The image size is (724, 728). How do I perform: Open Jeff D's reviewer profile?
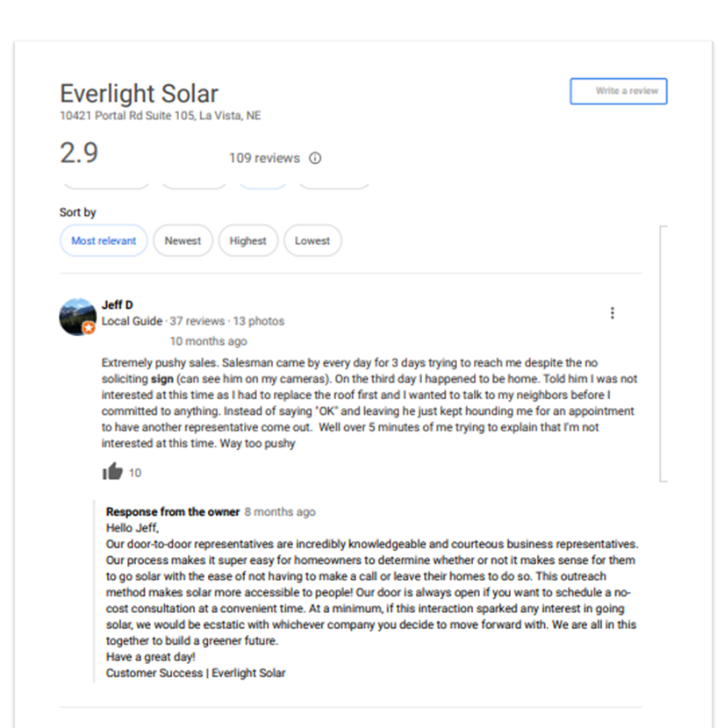(118, 304)
